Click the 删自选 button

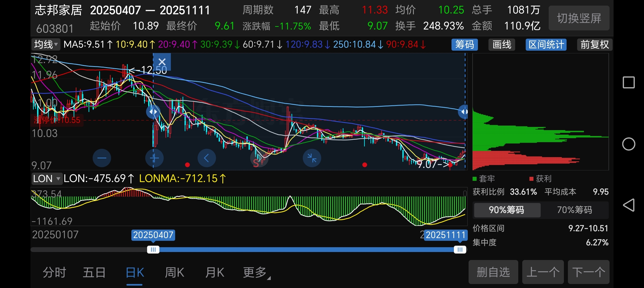493,272
